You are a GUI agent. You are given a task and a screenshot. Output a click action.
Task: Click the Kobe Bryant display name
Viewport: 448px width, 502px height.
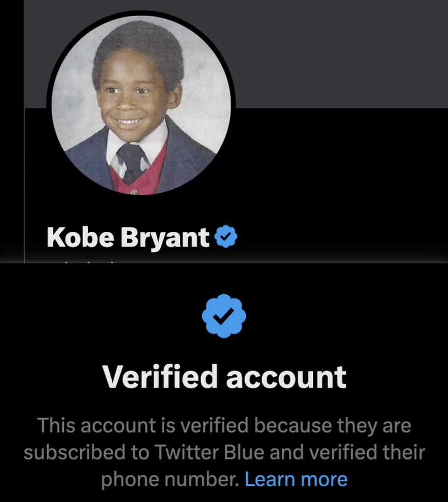point(128,238)
